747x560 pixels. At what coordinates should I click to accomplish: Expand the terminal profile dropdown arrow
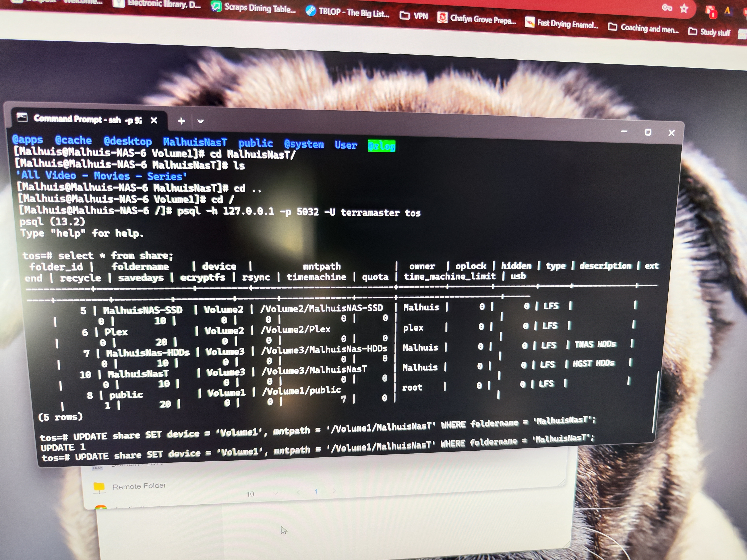click(x=200, y=121)
